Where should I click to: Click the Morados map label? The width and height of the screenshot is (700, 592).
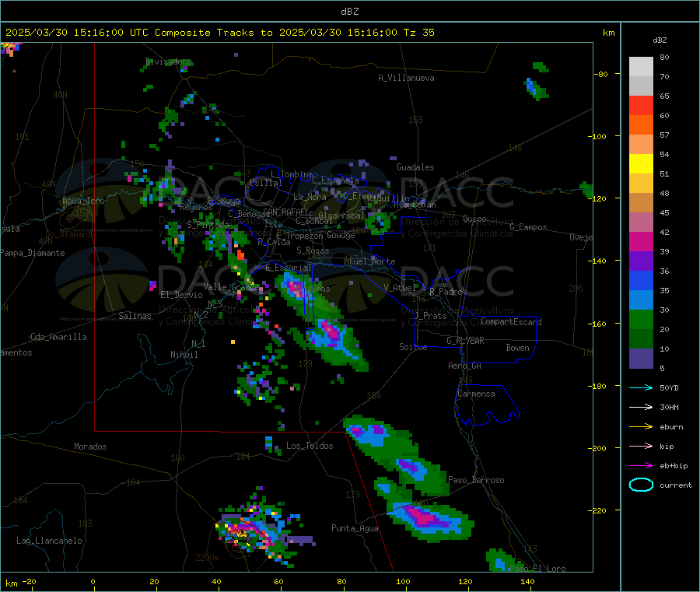click(90, 447)
